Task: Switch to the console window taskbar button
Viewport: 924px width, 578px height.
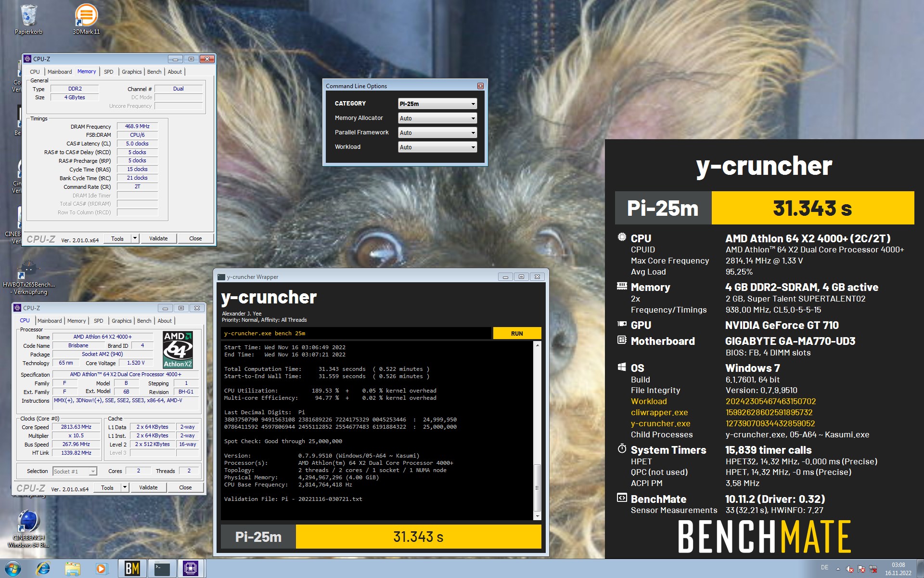Action: pyautogui.click(x=162, y=569)
